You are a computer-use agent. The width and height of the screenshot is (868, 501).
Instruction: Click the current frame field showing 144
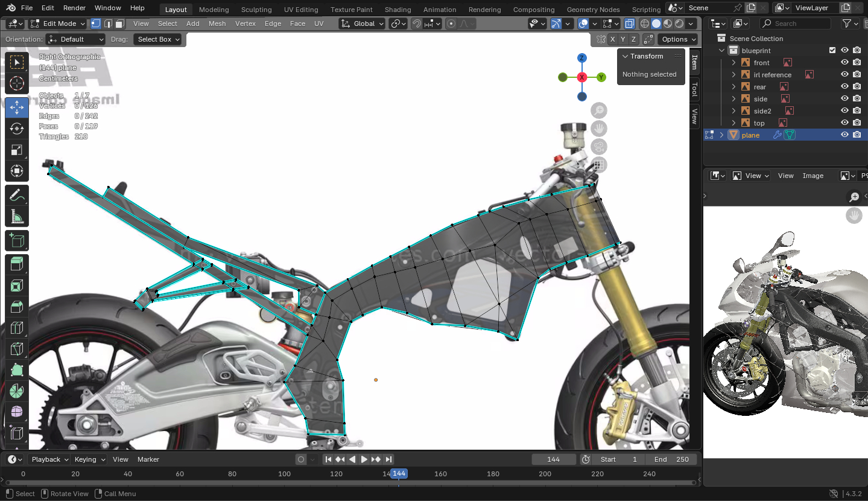point(553,459)
